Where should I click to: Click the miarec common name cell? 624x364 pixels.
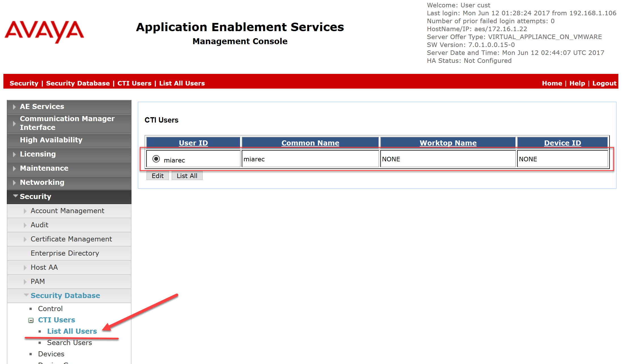pos(310,159)
